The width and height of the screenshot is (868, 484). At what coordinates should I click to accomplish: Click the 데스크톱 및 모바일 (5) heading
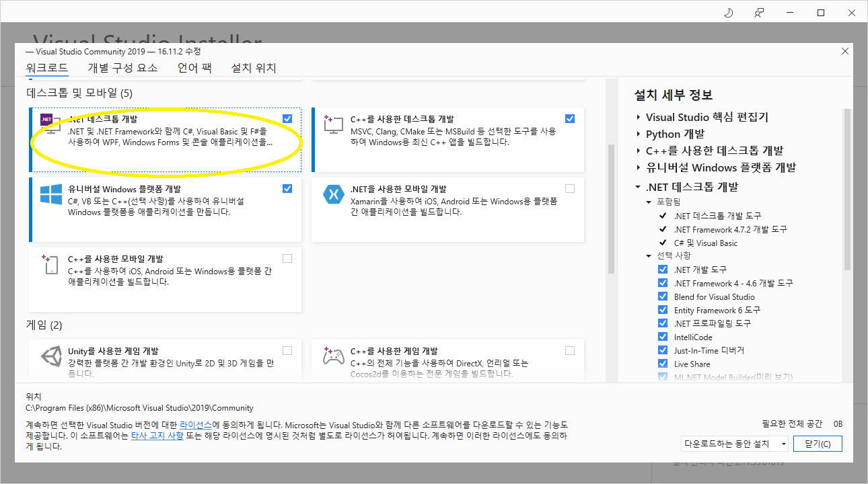79,93
